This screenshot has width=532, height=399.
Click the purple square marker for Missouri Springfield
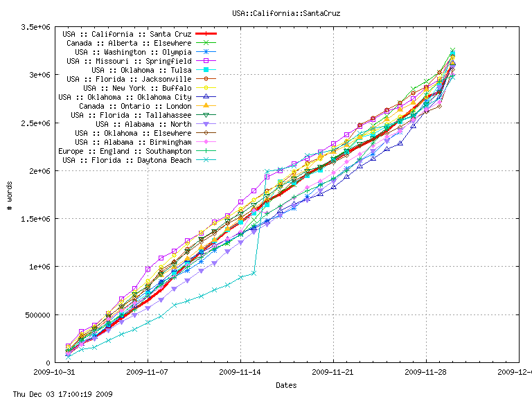206,61
